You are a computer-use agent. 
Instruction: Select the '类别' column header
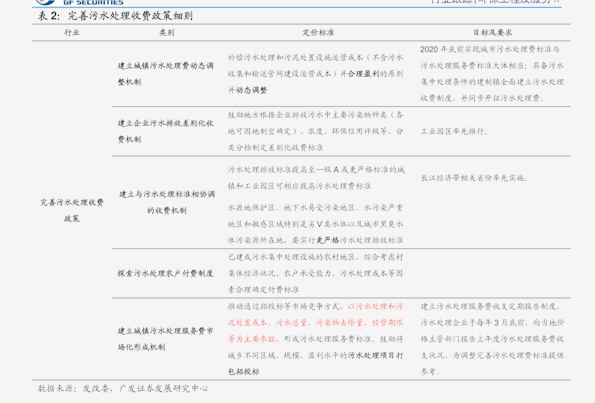(x=167, y=33)
